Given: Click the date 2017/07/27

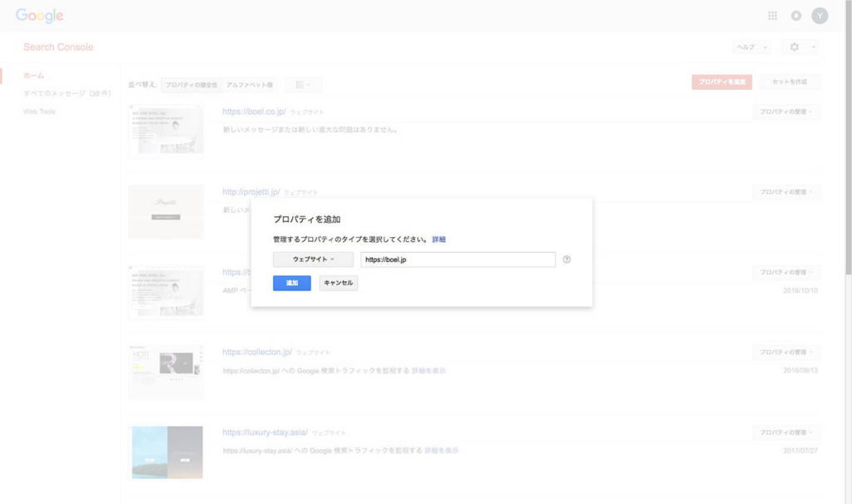Looking at the screenshot, I should [800, 451].
